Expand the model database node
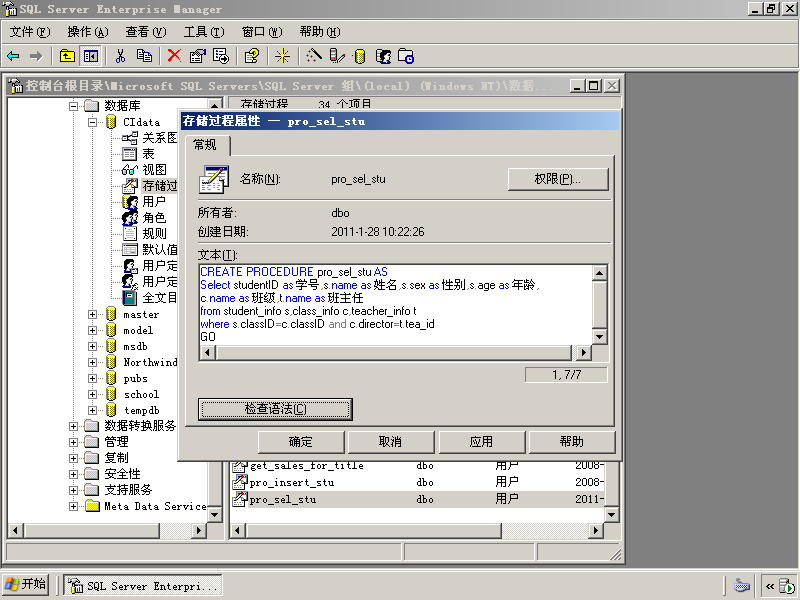 click(x=92, y=330)
